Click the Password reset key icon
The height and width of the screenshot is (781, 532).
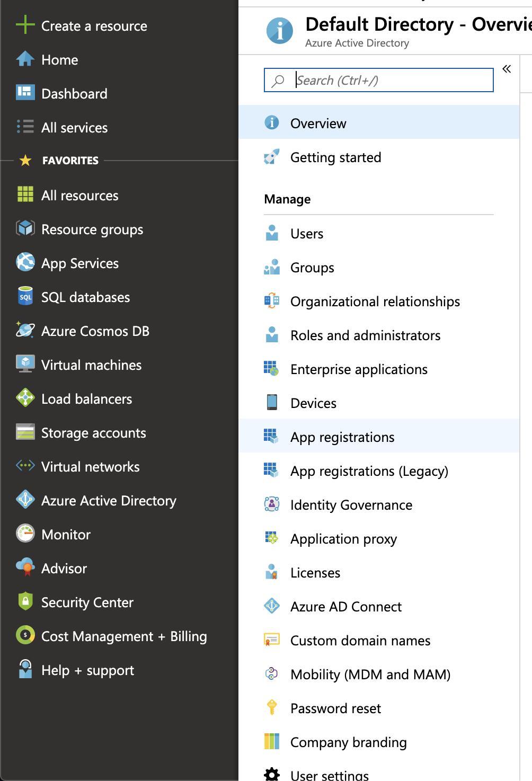[x=272, y=707]
